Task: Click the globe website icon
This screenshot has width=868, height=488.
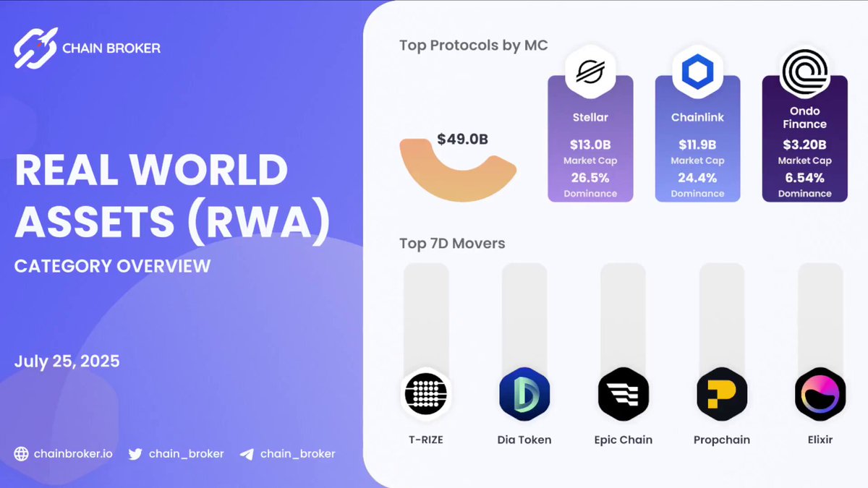Action: tap(22, 454)
